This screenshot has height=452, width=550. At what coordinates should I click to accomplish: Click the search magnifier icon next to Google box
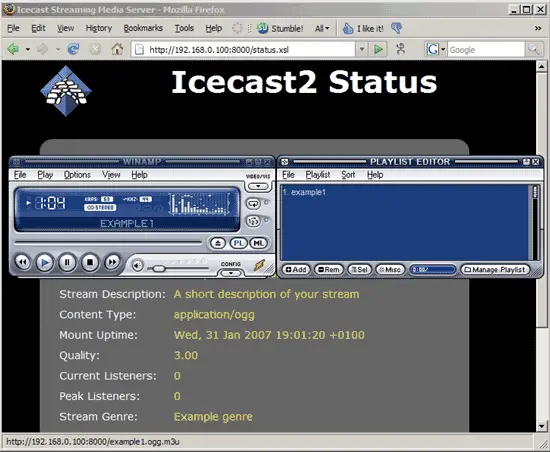point(534,49)
